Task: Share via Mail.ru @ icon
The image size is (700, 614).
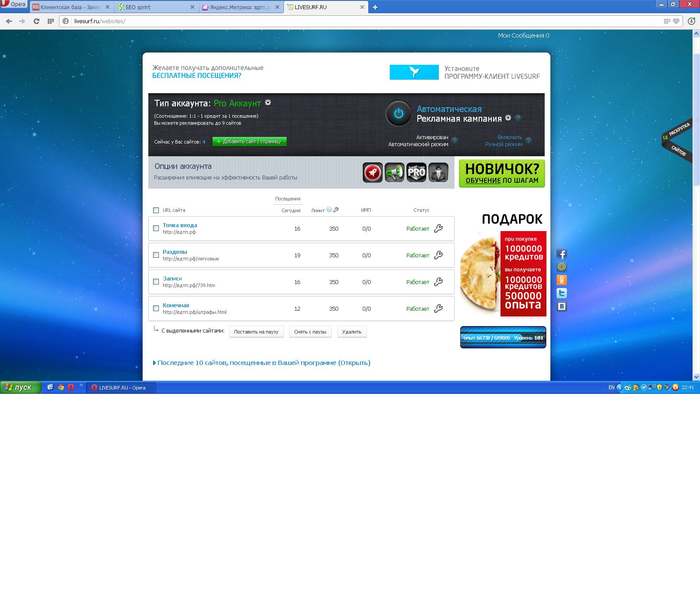Action: [562, 267]
